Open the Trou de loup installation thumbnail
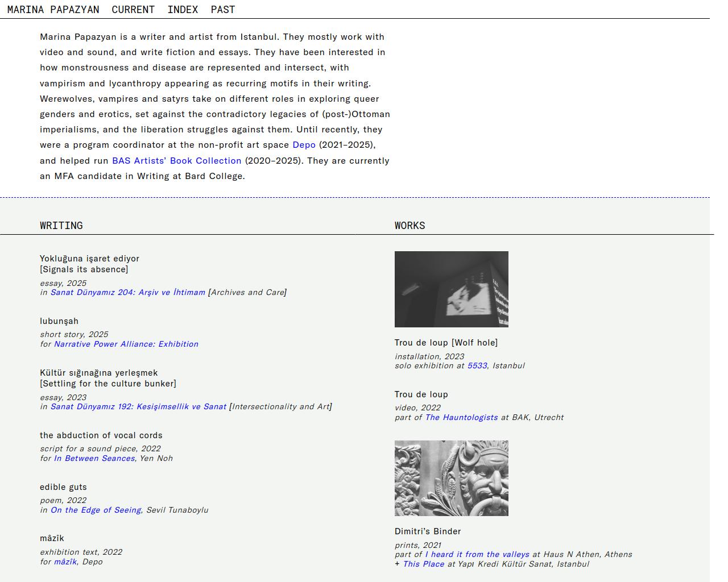This screenshot has height=582, width=728. (x=451, y=289)
